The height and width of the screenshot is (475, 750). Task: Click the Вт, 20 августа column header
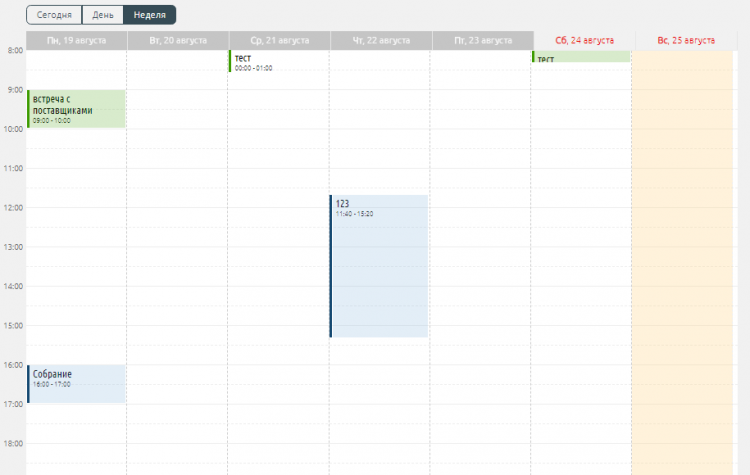click(177, 40)
